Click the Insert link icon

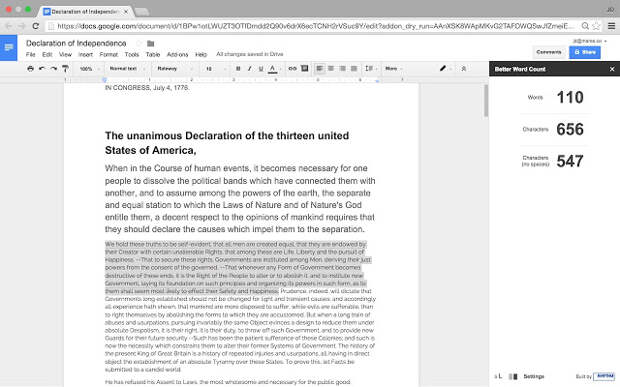pos(292,69)
